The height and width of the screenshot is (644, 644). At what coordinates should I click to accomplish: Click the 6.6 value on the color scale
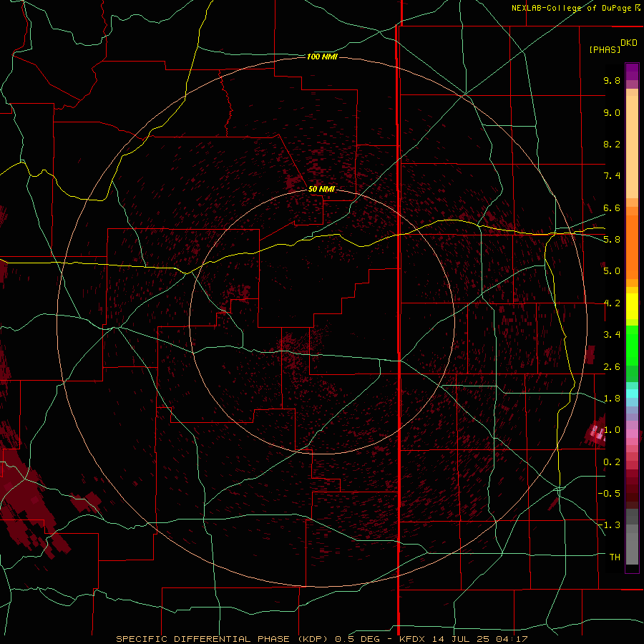pos(612,208)
